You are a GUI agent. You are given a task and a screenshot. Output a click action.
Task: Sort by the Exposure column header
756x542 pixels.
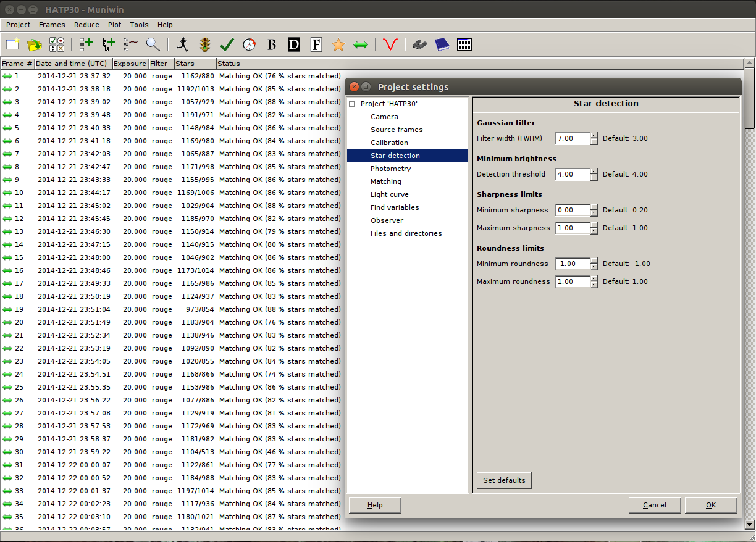pyautogui.click(x=130, y=64)
